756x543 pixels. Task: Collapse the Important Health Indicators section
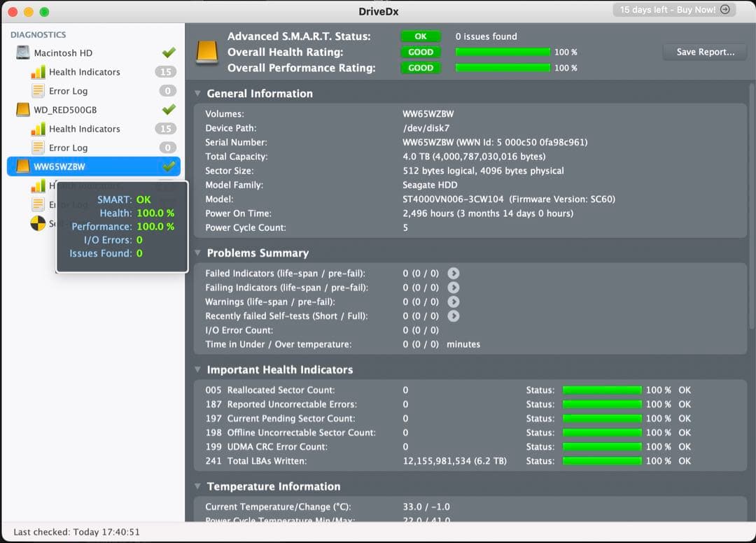coord(197,369)
